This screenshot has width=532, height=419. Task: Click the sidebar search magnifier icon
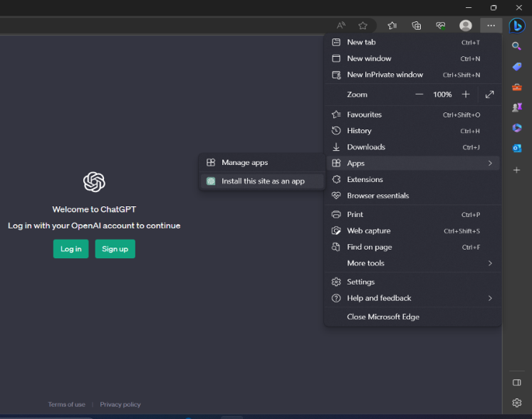click(517, 46)
